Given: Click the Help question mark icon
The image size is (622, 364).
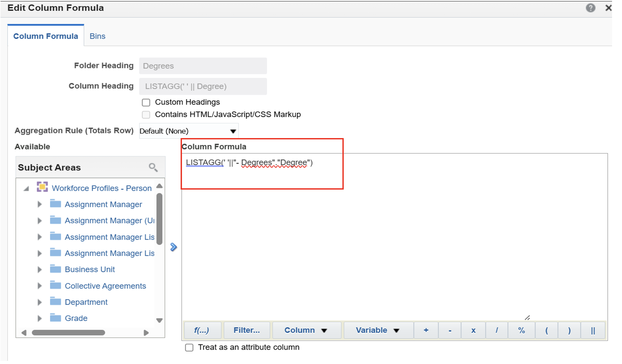Looking at the screenshot, I should coord(590,8).
